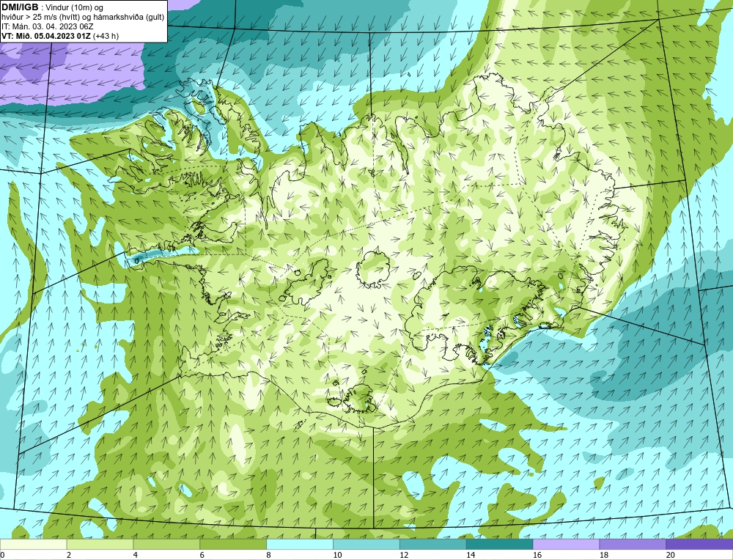
Task: Click the legend label '10'
Action: point(337,555)
